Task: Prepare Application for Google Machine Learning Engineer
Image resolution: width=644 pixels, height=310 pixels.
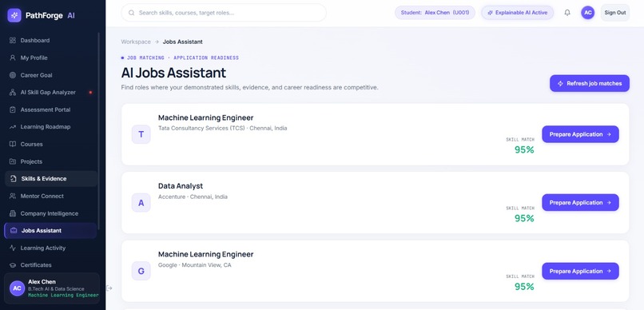Action: (x=580, y=271)
